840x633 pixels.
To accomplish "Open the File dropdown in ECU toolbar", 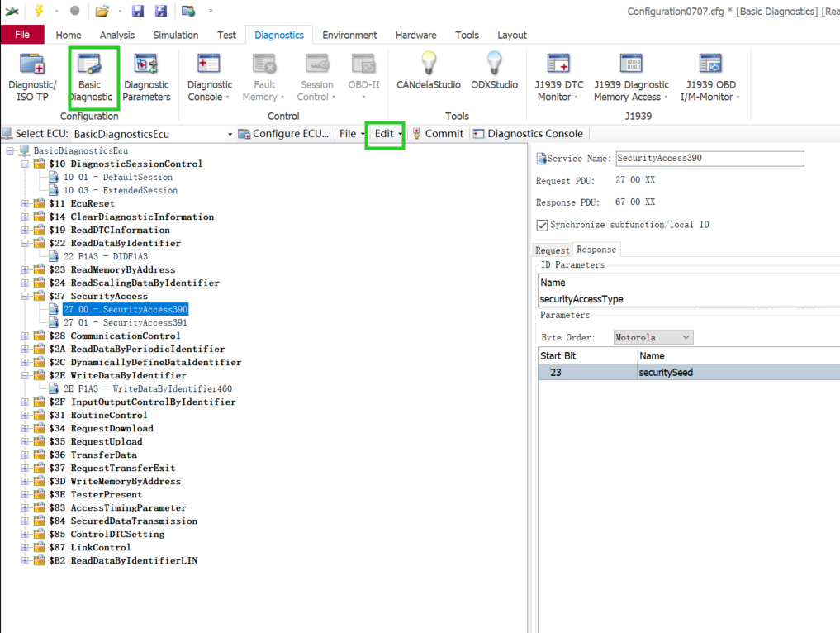I will coord(351,134).
